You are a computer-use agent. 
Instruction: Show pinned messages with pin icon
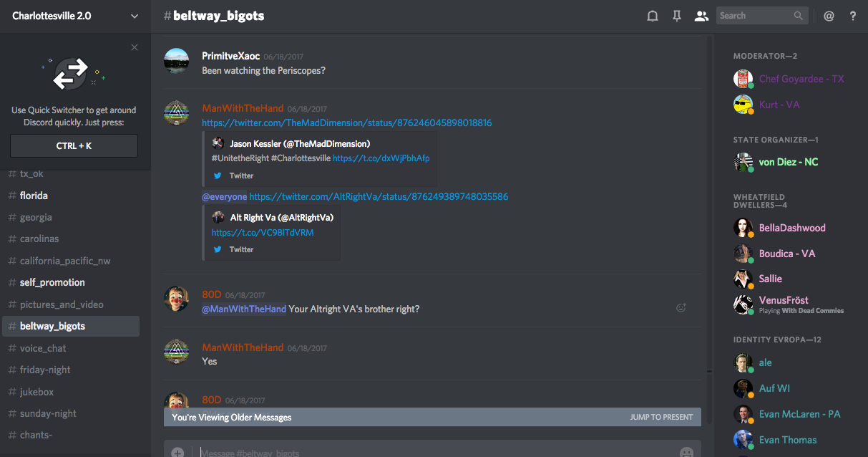pyautogui.click(x=676, y=16)
